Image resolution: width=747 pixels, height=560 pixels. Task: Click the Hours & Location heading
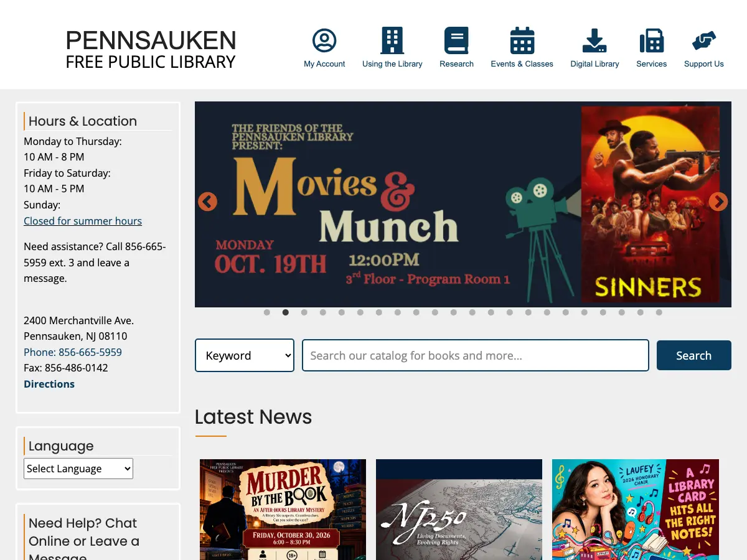[x=83, y=121]
